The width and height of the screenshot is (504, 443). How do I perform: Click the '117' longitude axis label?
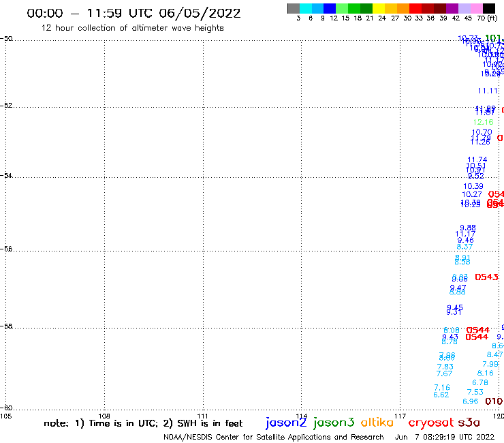[400, 416]
